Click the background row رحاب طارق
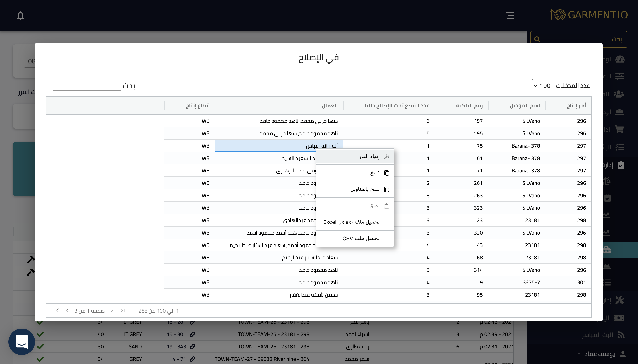The height and width of the screenshot is (364, 638). tap(358, 347)
